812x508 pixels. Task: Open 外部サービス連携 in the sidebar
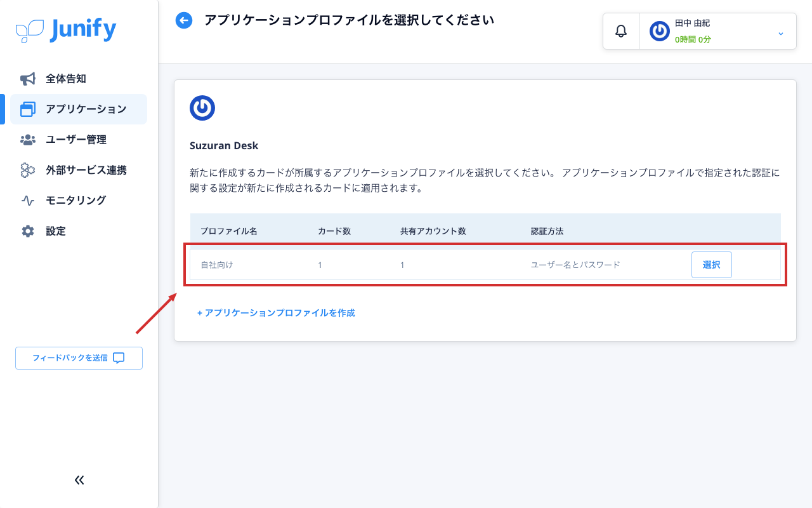79,170
